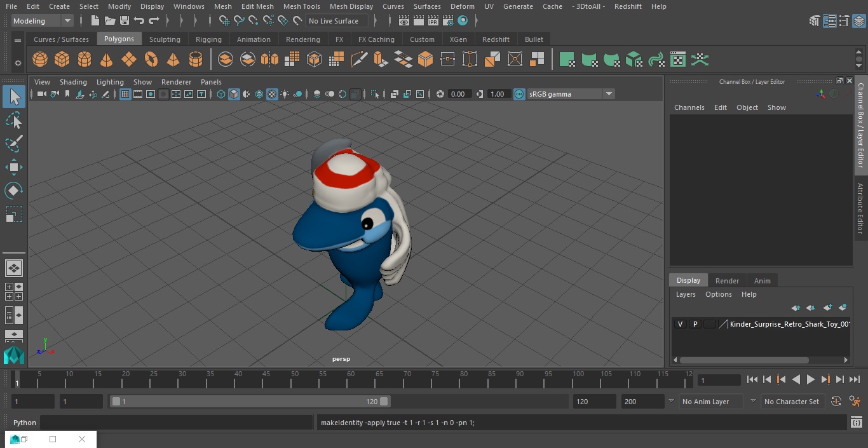Create a polygon cube from the shelf
This screenshot has width=868, height=448.
pyautogui.click(x=62, y=60)
